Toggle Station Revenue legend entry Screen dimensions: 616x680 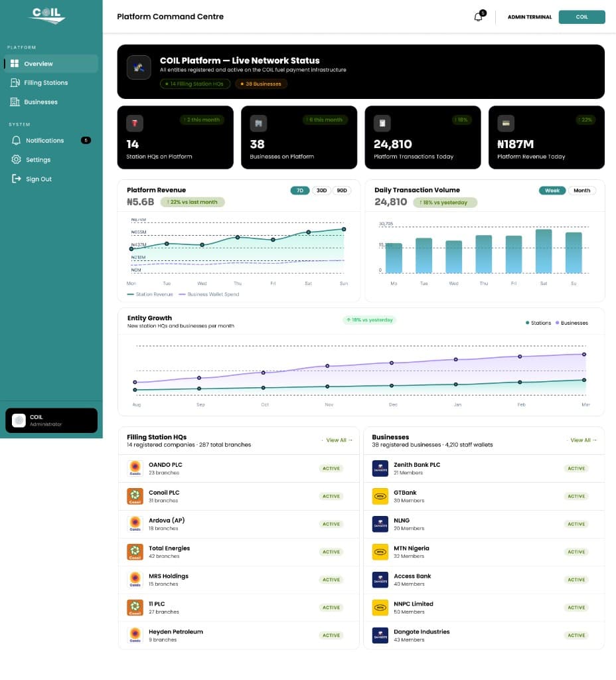[x=150, y=294]
